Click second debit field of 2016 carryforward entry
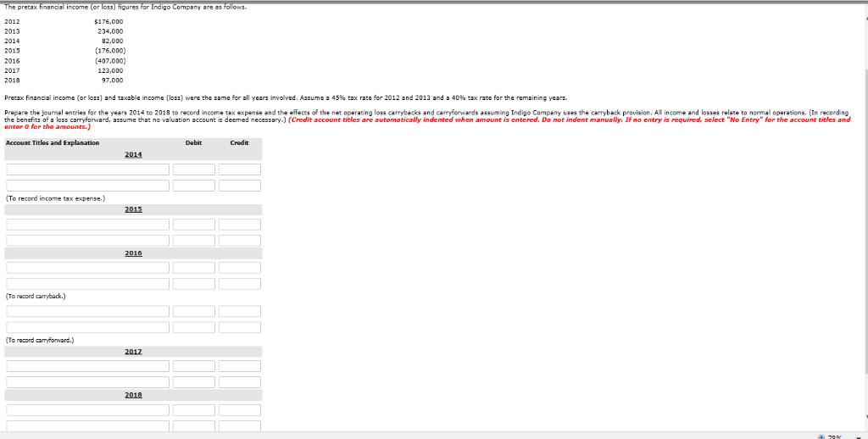868x439 pixels. pyautogui.click(x=194, y=328)
